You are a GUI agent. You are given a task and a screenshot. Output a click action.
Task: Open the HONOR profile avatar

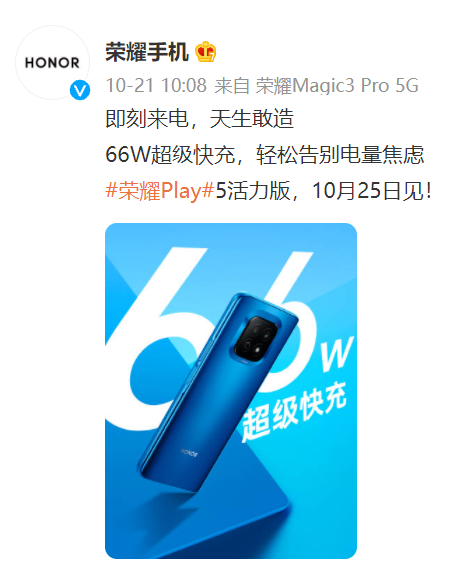(x=52, y=63)
